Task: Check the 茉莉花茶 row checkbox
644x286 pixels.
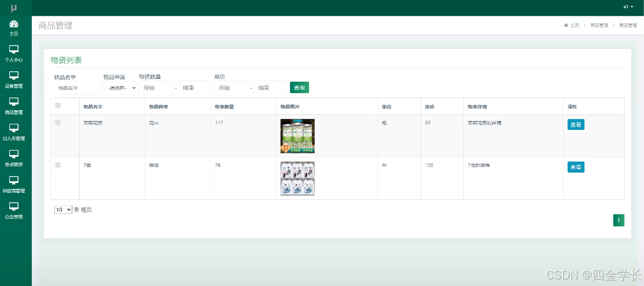Action: 58,122
